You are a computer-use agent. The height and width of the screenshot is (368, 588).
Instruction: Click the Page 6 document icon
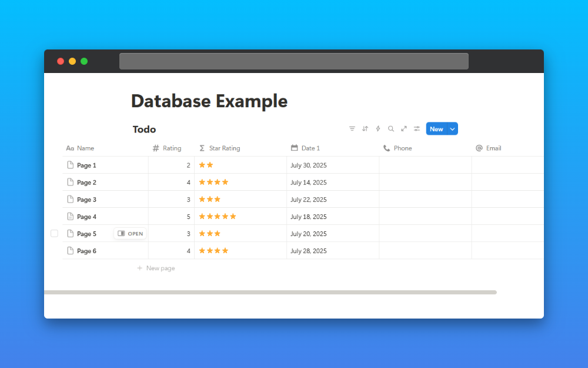70,250
